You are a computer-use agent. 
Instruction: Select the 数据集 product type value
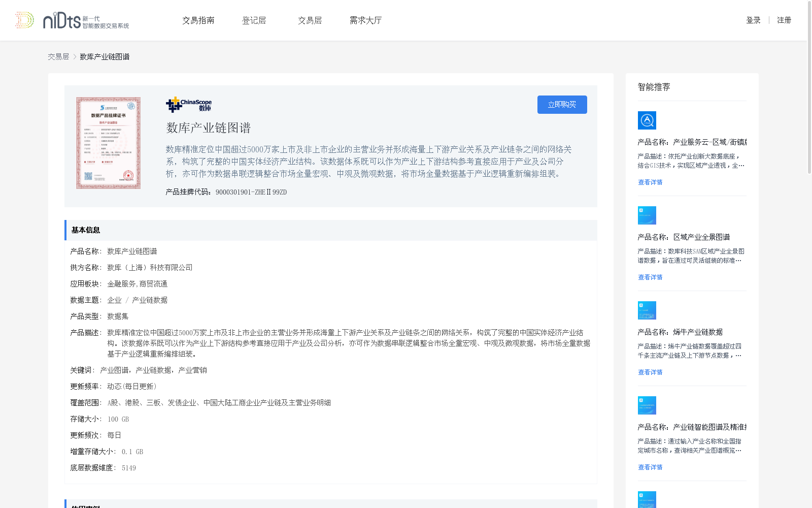tap(118, 316)
